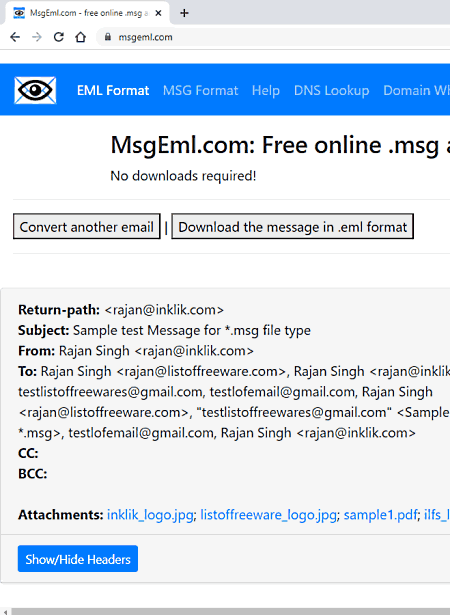
Task: Click the Convert another email button
Action: [87, 226]
